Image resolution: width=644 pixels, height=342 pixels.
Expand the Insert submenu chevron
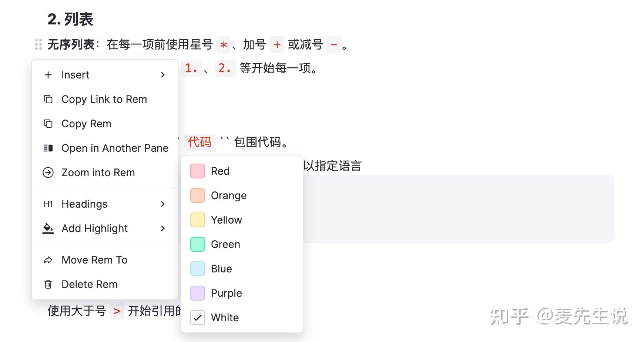(x=163, y=75)
